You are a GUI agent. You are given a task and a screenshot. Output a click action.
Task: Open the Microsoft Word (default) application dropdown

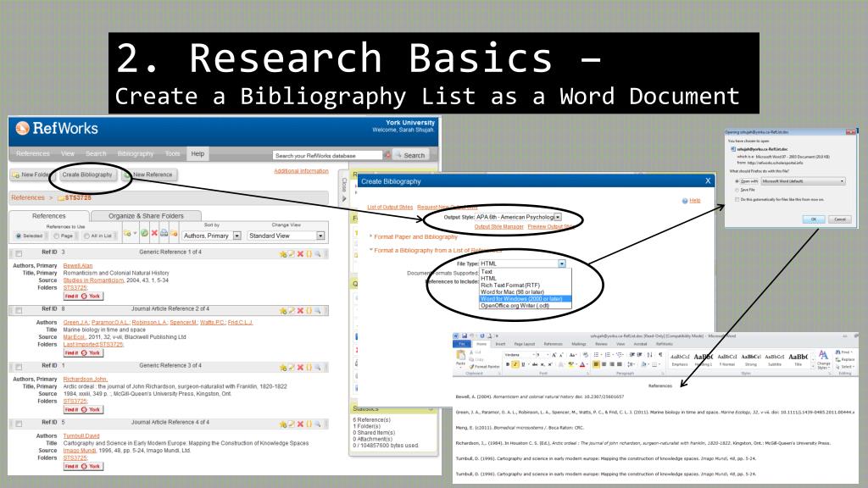point(804,181)
